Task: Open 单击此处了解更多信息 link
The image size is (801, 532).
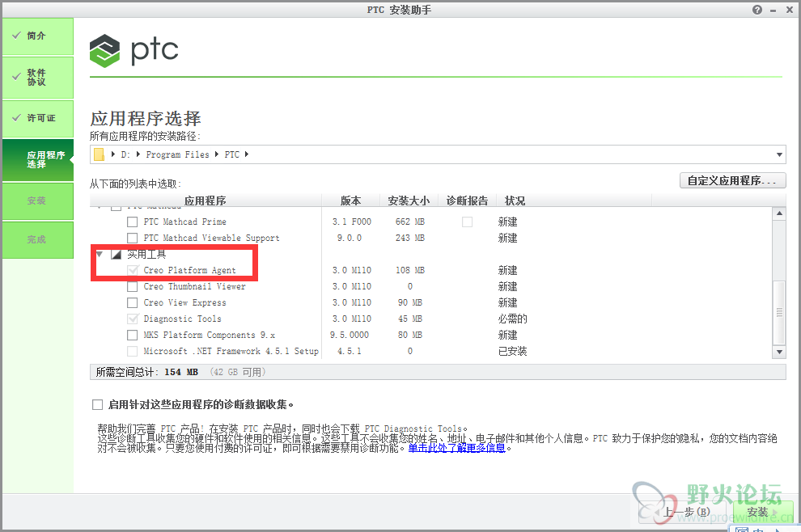Action: (x=456, y=448)
